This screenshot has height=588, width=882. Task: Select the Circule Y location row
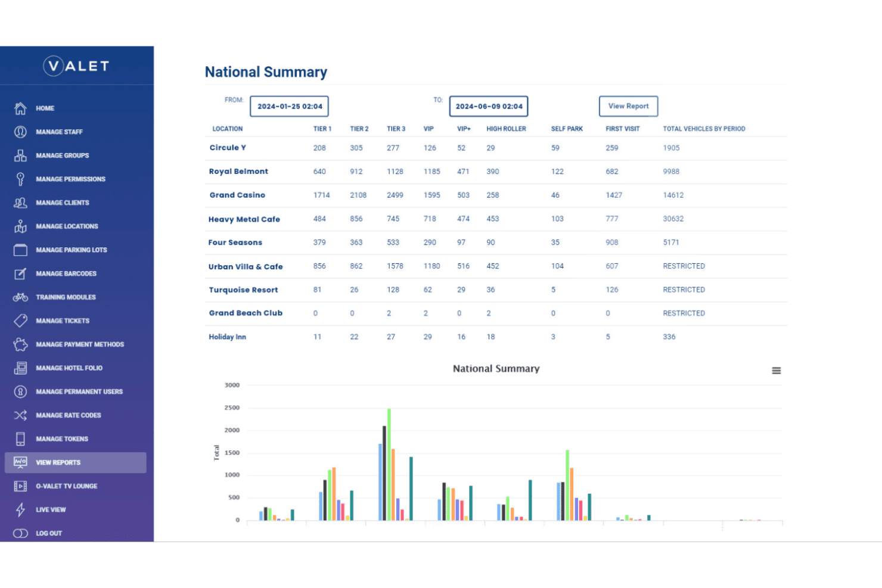(496, 148)
